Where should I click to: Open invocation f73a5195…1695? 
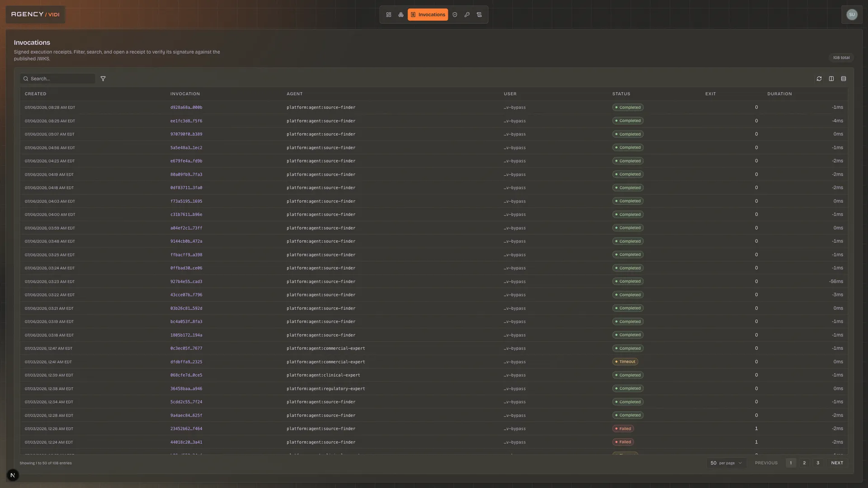pos(186,202)
